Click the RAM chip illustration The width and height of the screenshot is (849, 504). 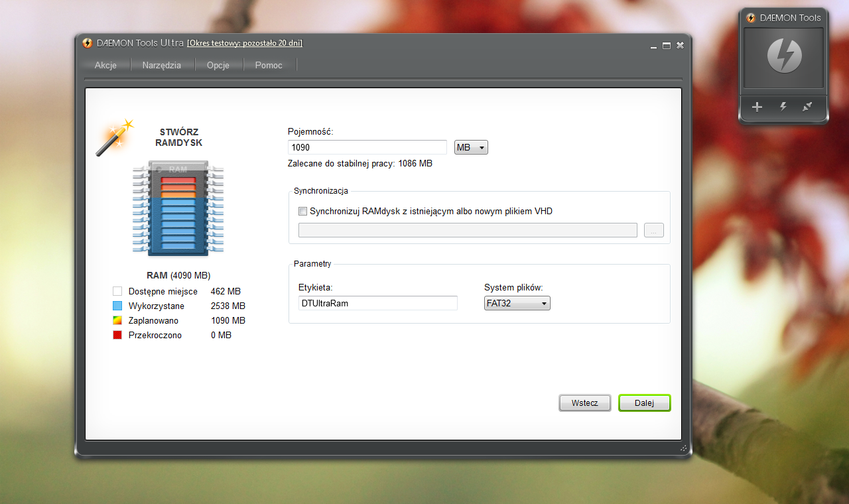coord(178,208)
